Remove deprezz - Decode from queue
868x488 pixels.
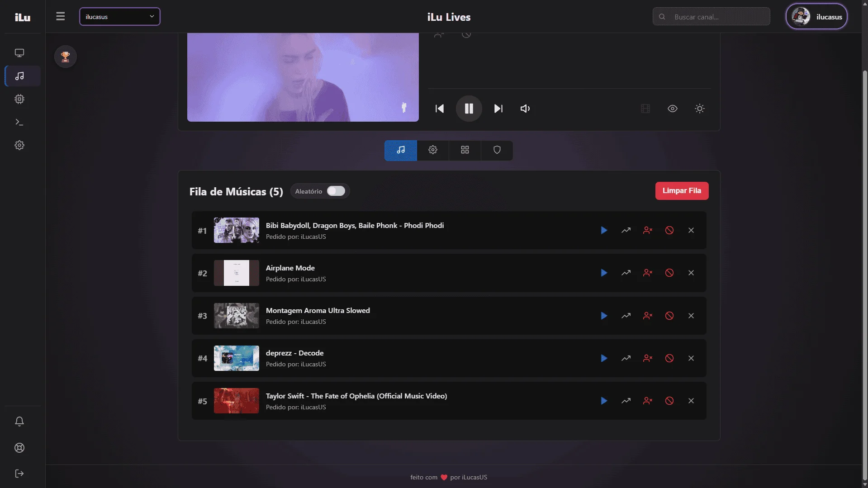tap(691, 358)
